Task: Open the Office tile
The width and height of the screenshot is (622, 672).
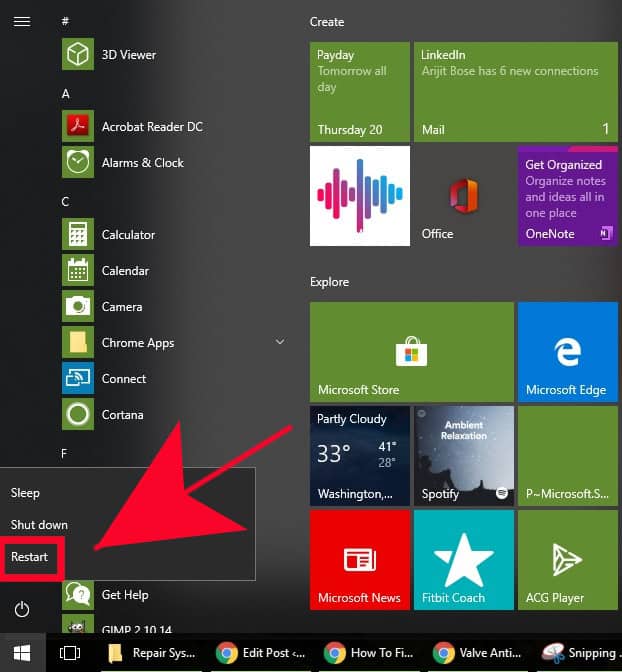Action: click(464, 196)
